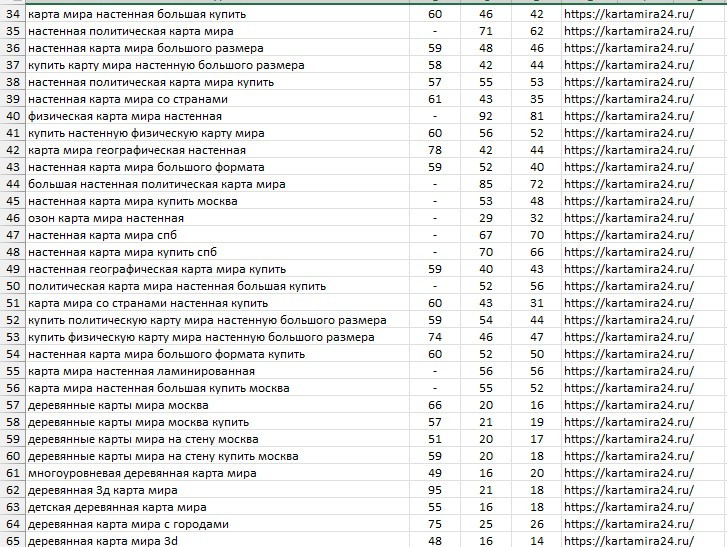Image resolution: width=727 pixels, height=547 pixels.
Task: Select value 67 in row 47
Action: 486,235
